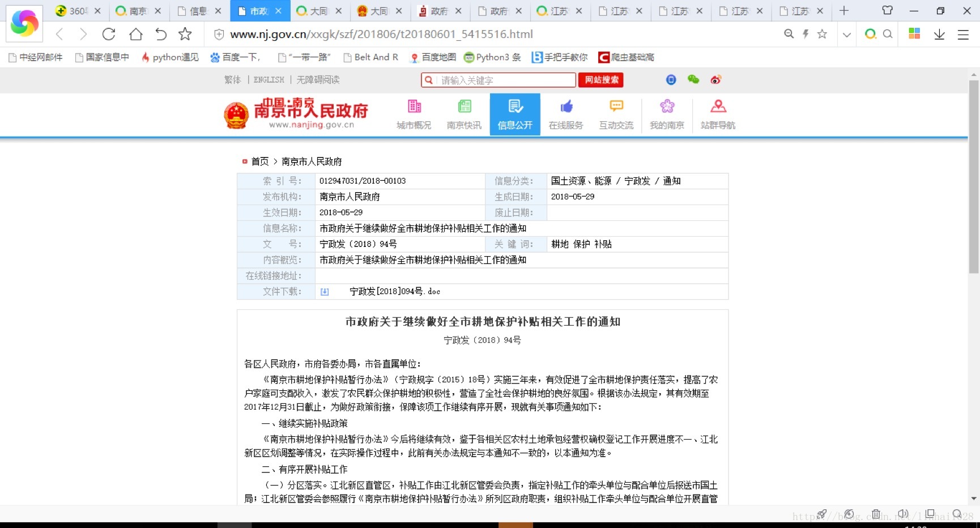Open 我的南京 navigation item
Screen dimensions: 980x528
coord(667,115)
